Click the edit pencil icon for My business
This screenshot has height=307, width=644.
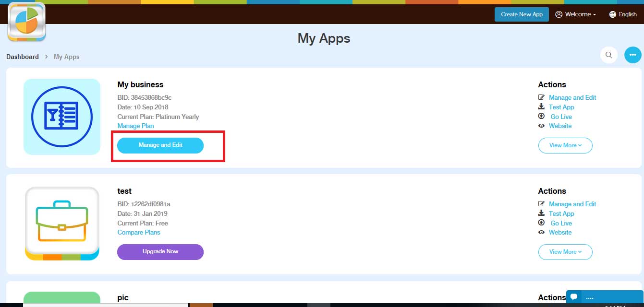tap(541, 97)
